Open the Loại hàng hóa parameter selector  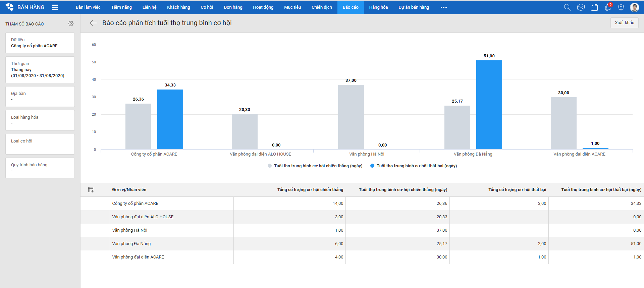pos(40,120)
